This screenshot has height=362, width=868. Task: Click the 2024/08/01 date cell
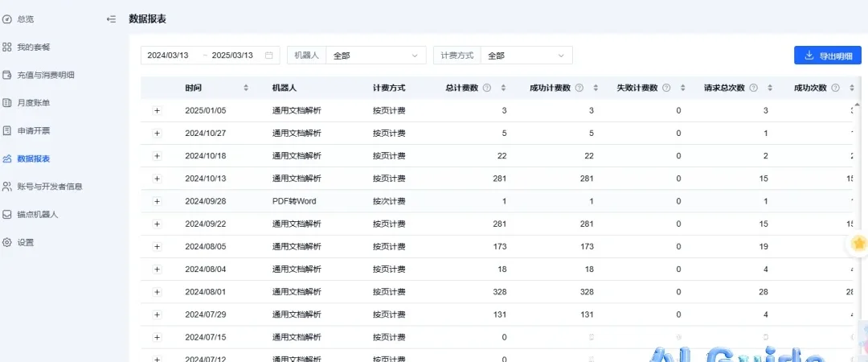point(206,291)
